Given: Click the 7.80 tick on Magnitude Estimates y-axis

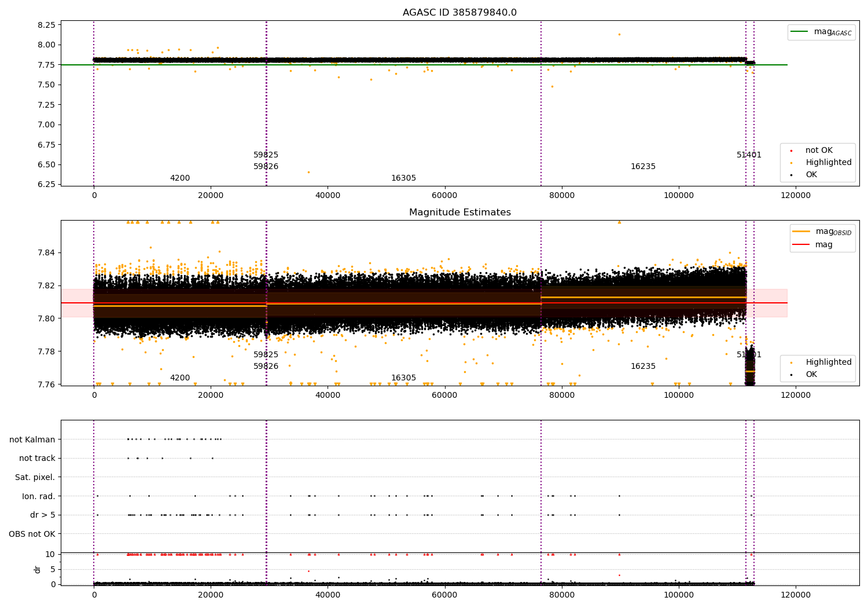Looking at the screenshot, I should pos(46,318).
